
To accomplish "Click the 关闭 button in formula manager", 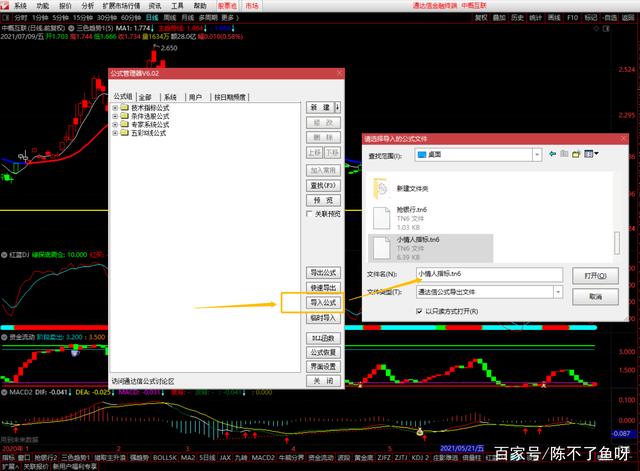I will [323, 381].
